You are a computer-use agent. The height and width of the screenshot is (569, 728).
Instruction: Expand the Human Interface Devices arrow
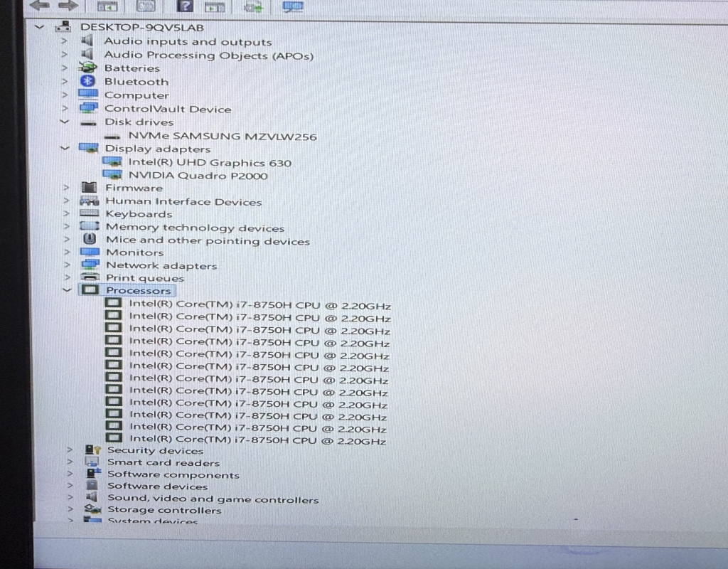pos(66,201)
